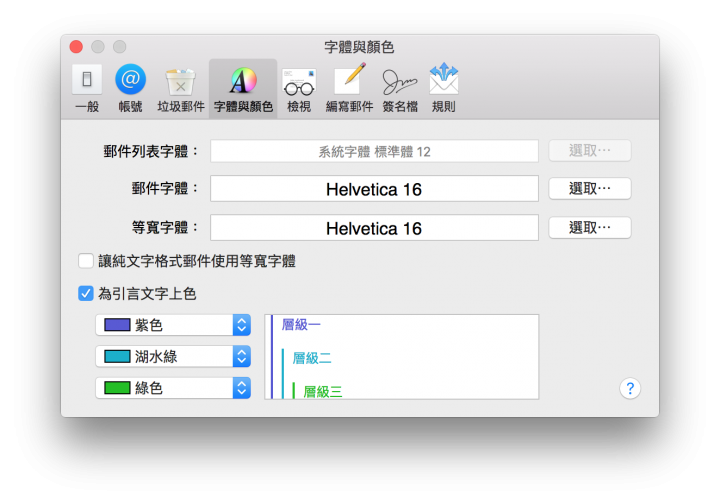
Task: Click the teal color swatch
Action: (x=117, y=357)
